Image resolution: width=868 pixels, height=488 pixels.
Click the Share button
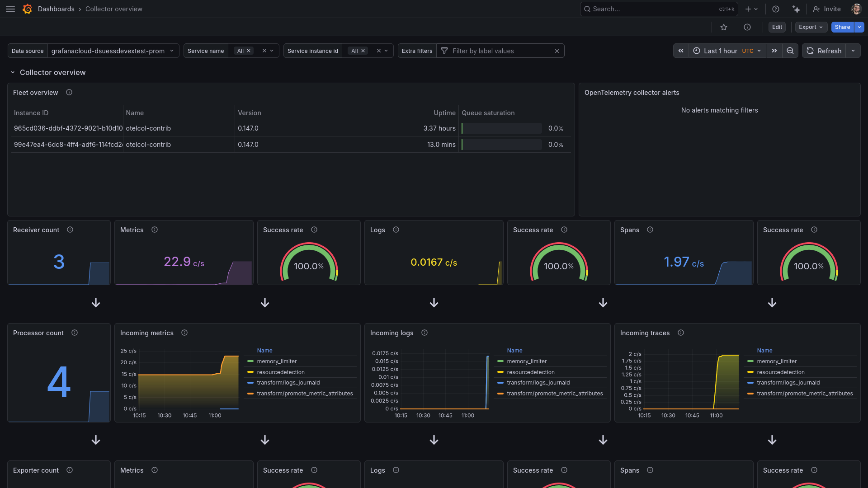click(x=842, y=27)
